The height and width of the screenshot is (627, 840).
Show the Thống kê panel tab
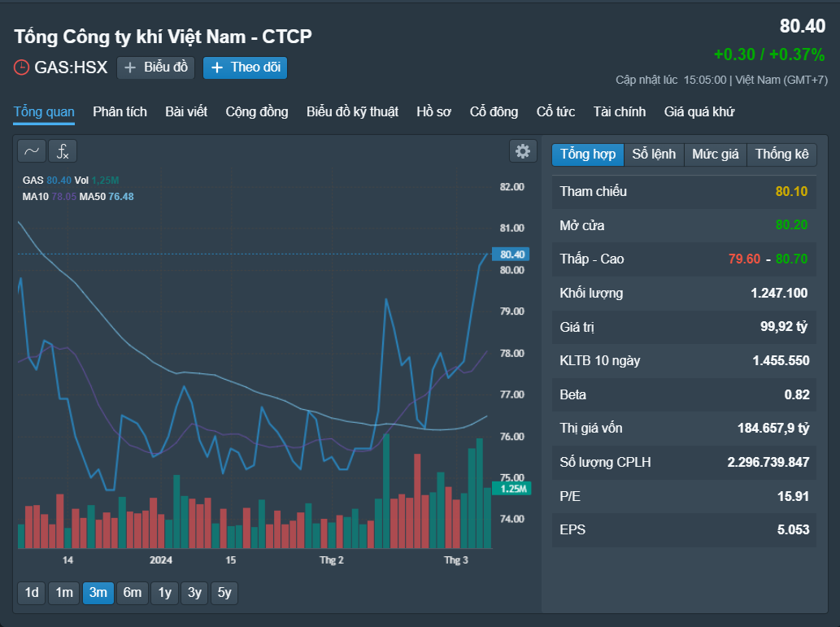pos(782,155)
